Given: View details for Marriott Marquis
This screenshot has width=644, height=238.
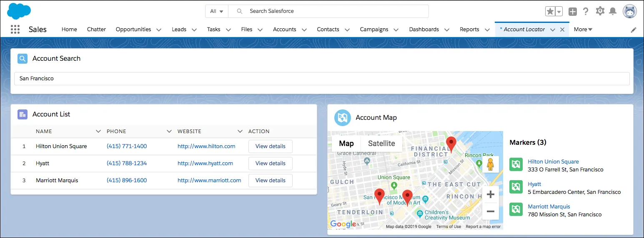Looking at the screenshot, I should click(271, 181).
